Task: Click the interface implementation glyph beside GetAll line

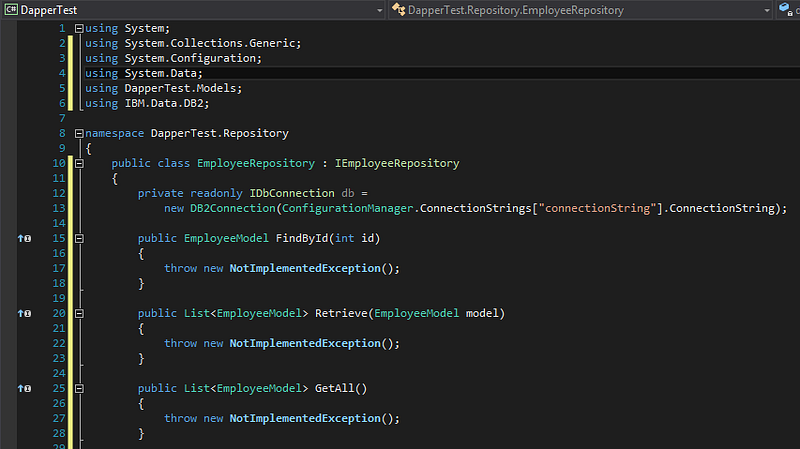Action: (24, 388)
